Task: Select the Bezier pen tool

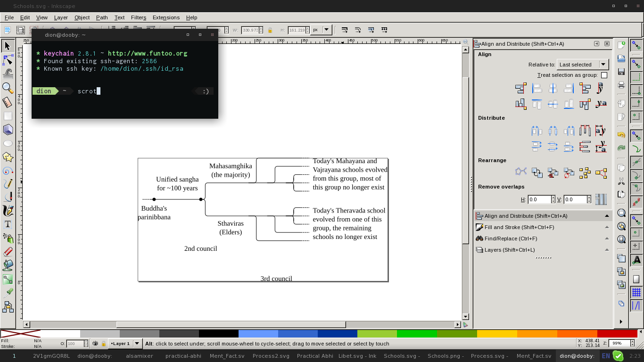Action: click(x=8, y=197)
